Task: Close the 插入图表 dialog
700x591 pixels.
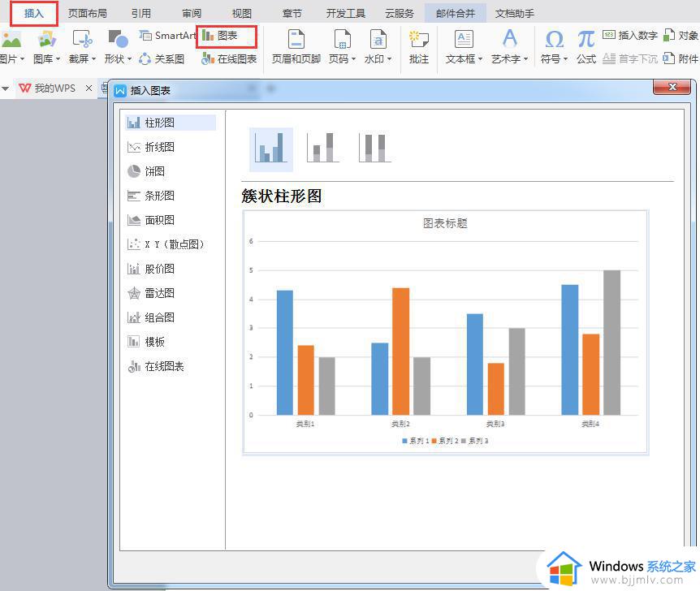Action: pos(672,87)
